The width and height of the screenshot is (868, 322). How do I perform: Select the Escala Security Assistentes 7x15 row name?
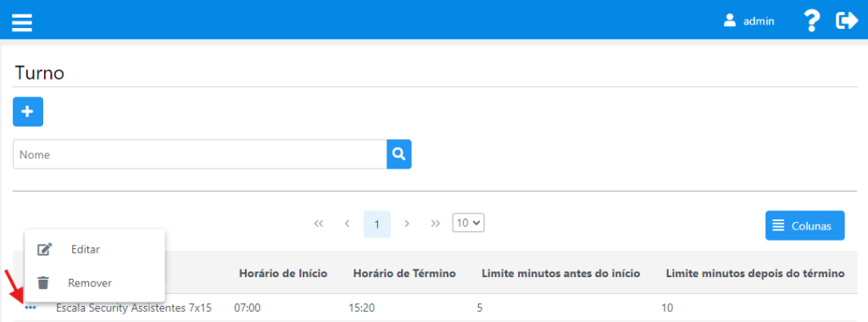tap(134, 308)
